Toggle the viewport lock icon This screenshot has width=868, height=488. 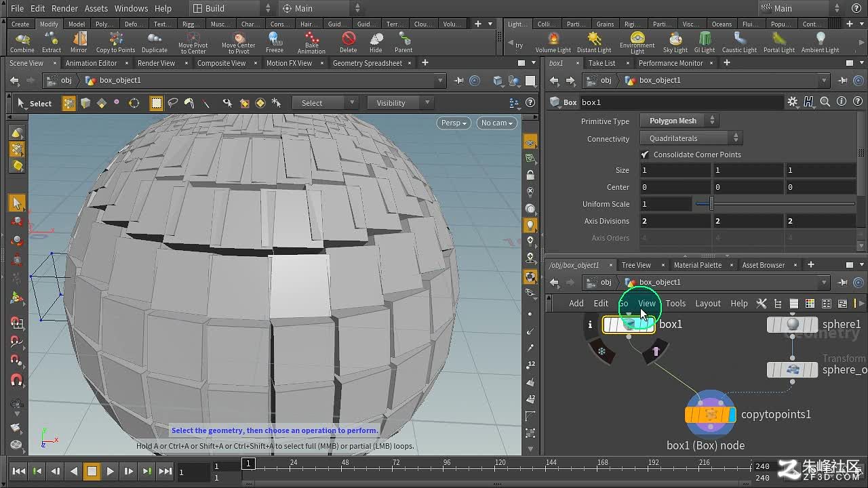click(530, 175)
